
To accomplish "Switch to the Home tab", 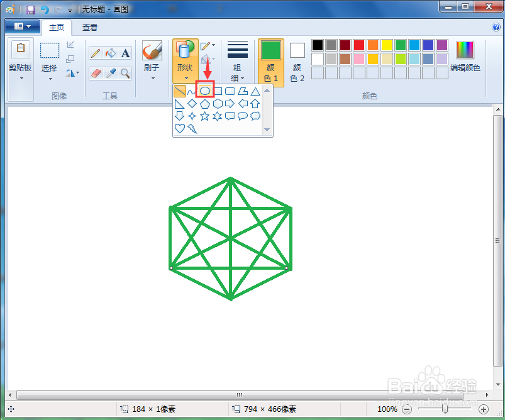I will pos(57,28).
